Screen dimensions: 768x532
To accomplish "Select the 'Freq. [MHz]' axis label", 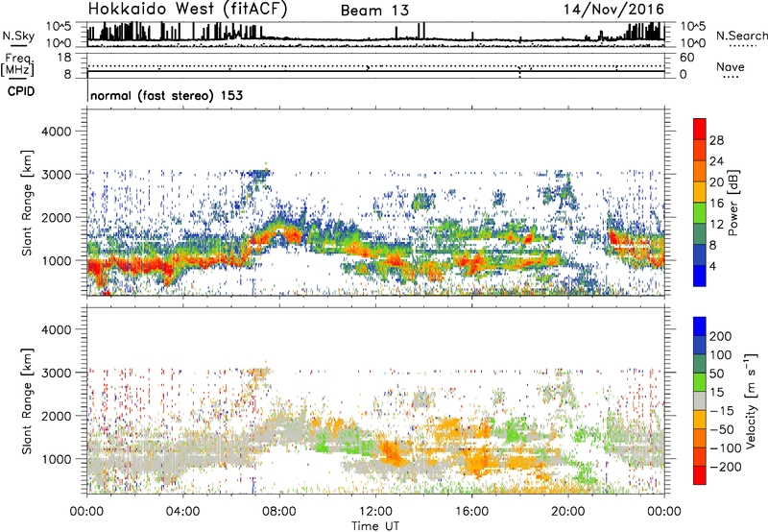I will [x=17, y=65].
